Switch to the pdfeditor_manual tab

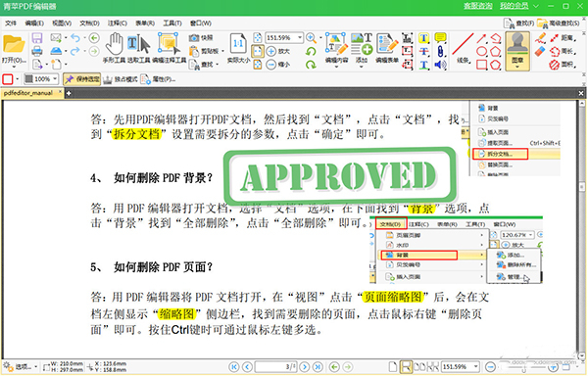[x=32, y=93]
